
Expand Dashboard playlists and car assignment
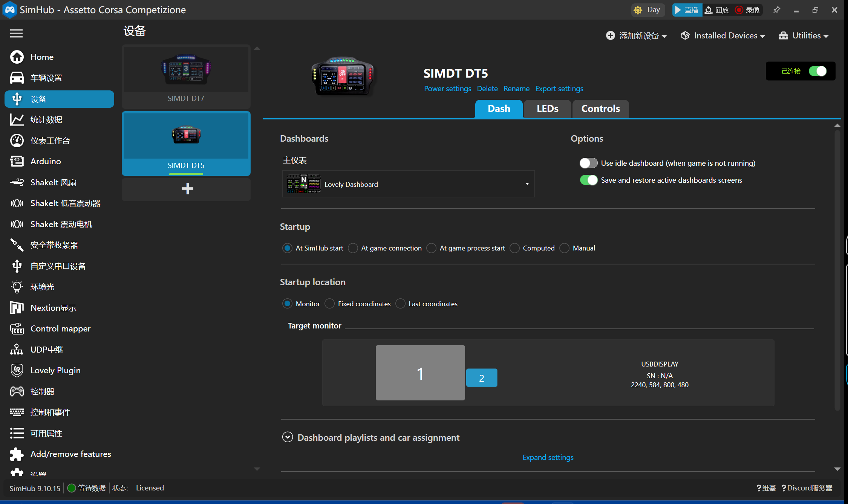click(288, 437)
